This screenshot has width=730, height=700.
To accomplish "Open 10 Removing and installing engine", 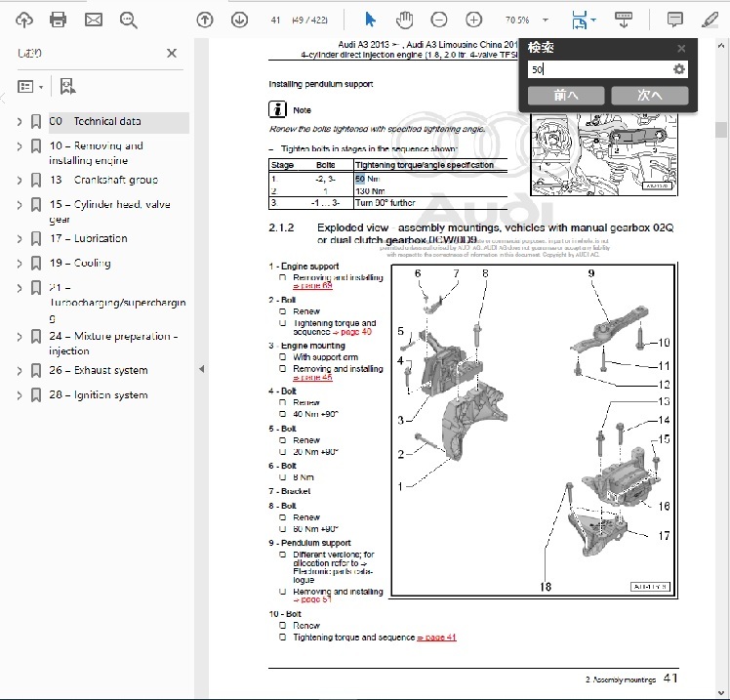I will pyautogui.click(x=96, y=152).
